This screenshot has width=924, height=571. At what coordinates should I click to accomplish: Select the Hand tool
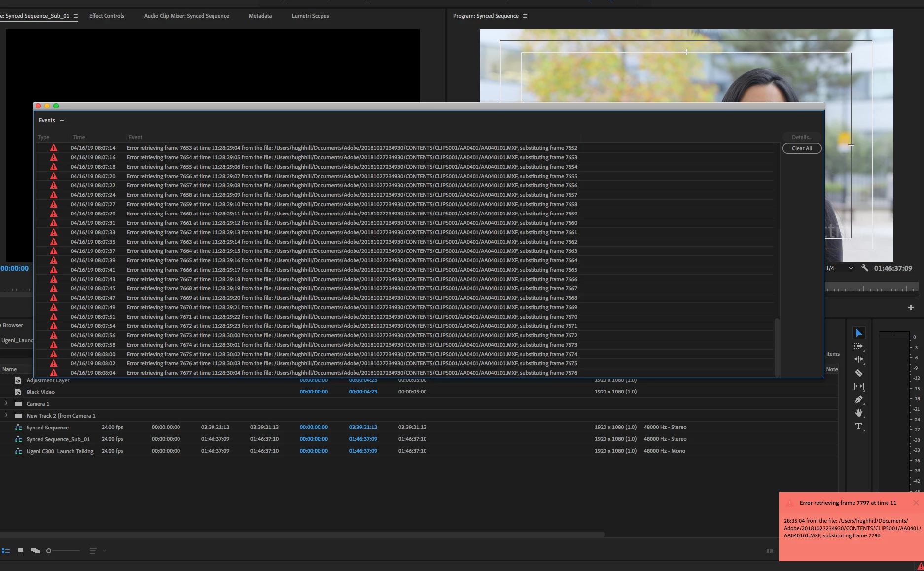858,413
